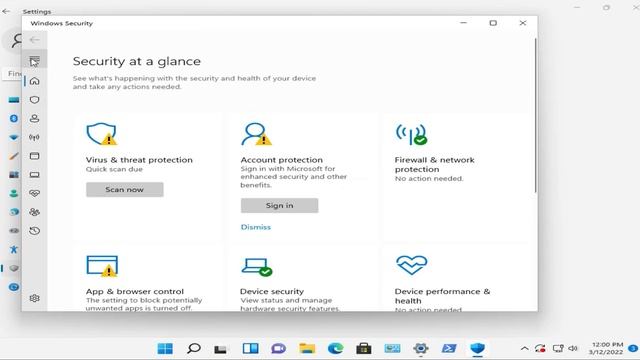Click the Device performance & health heart tile icon
Viewport: 640px width, 360px height.
tap(411, 265)
